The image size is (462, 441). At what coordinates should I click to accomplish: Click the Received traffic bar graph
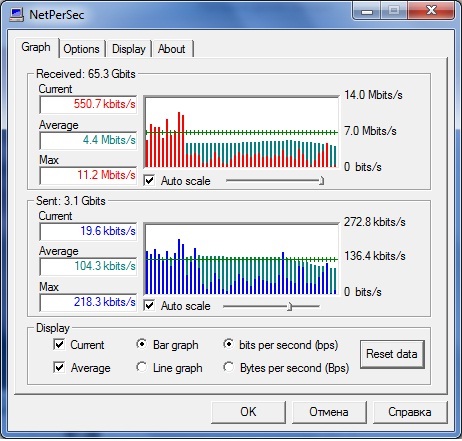click(x=241, y=132)
